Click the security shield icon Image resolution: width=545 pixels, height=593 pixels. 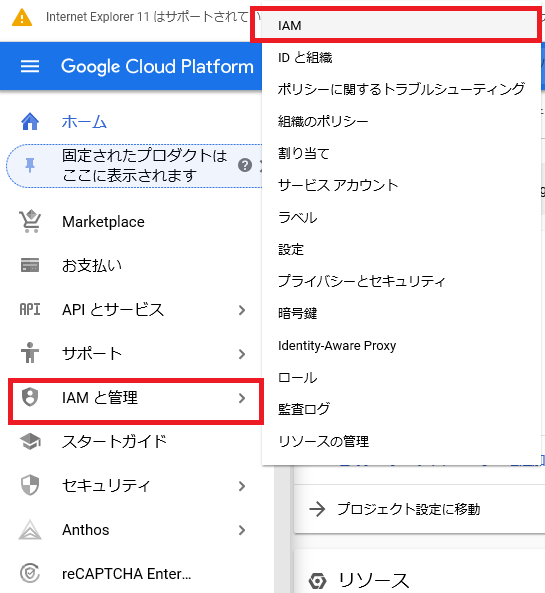click(x=30, y=485)
